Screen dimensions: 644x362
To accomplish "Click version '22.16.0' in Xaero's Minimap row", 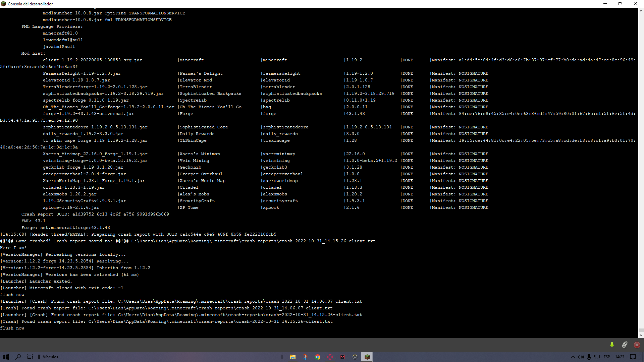I will (x=356, y=154).
